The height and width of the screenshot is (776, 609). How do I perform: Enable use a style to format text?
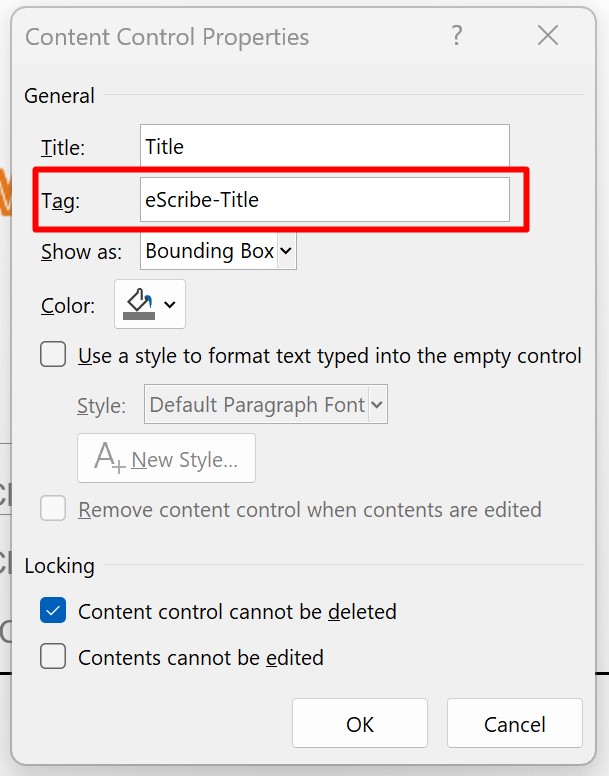click(x=53, y=354)
